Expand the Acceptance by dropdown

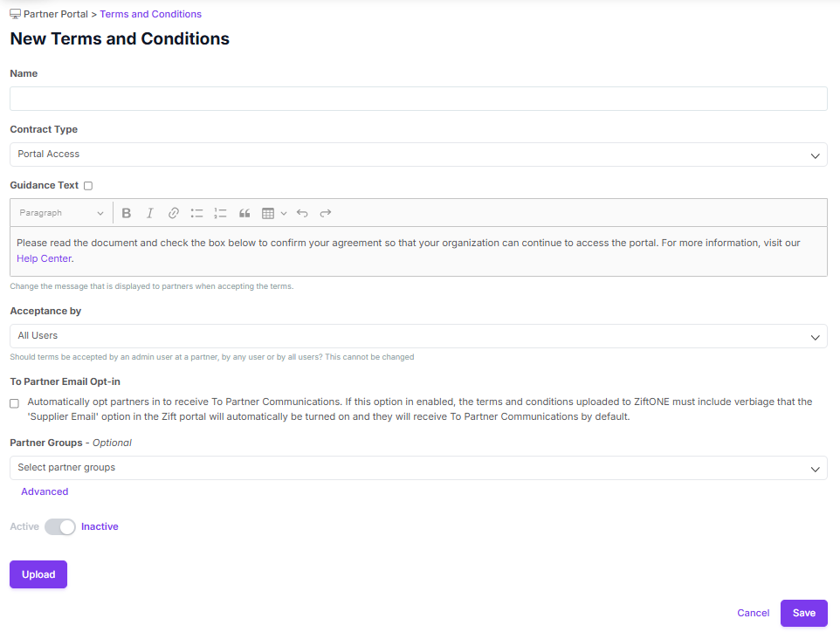click(x=418, y=336)
